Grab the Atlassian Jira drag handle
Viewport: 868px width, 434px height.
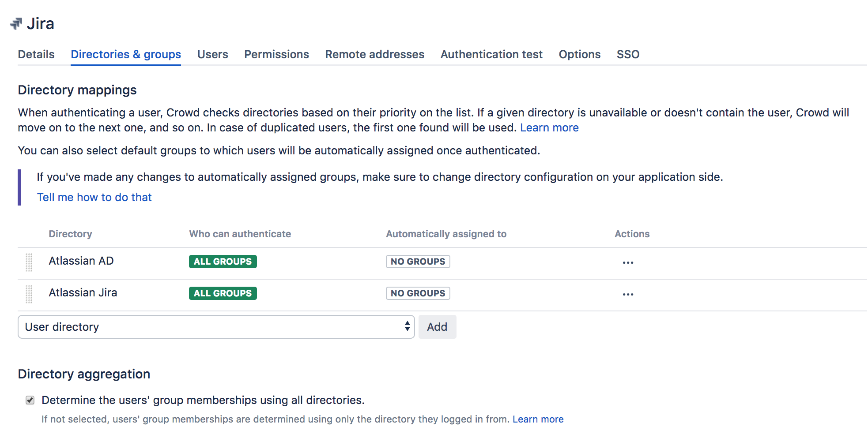click(29, 294)
